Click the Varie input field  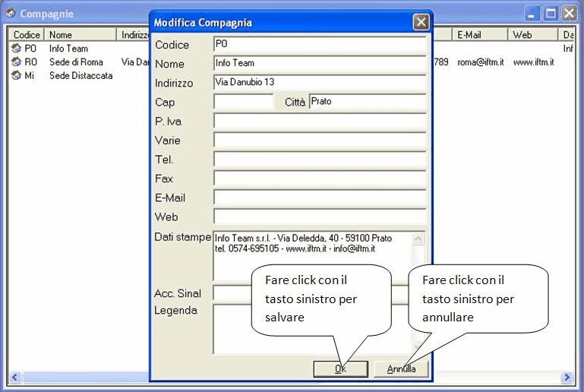coord(320,140)
